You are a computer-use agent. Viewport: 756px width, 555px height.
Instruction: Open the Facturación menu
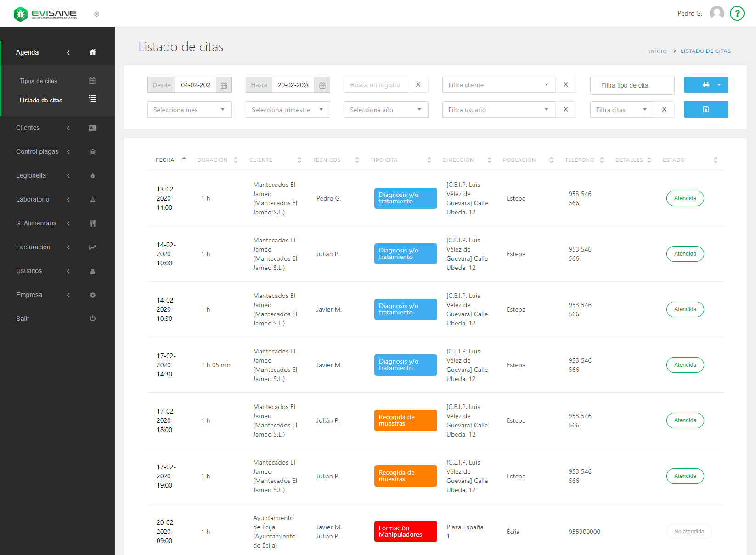(33, 247)
